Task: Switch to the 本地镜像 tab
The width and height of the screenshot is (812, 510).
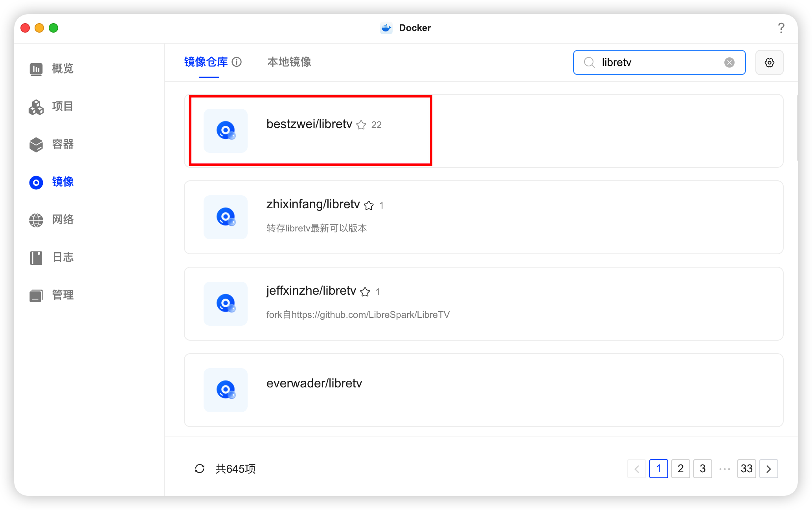Action: coord(289,62)
